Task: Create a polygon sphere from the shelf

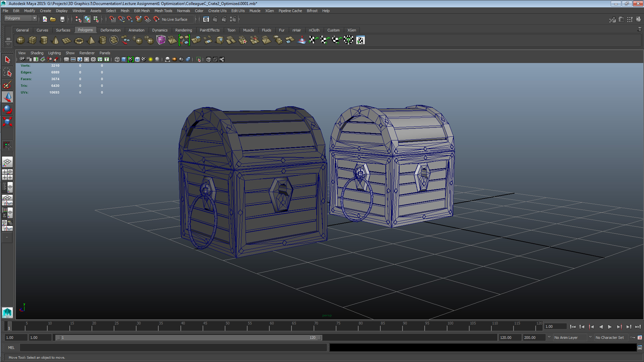Action: pyautogui.click(x=20, y=40)
